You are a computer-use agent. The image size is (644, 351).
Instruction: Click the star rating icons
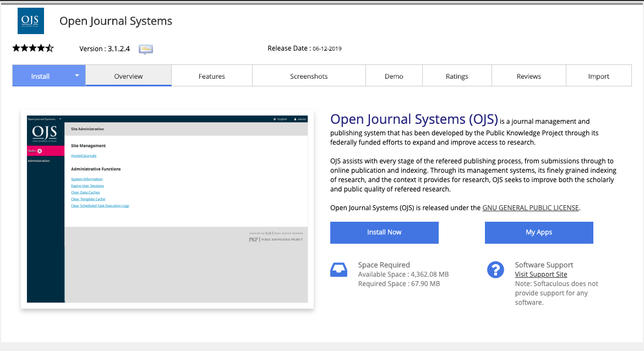coord(33,48)
